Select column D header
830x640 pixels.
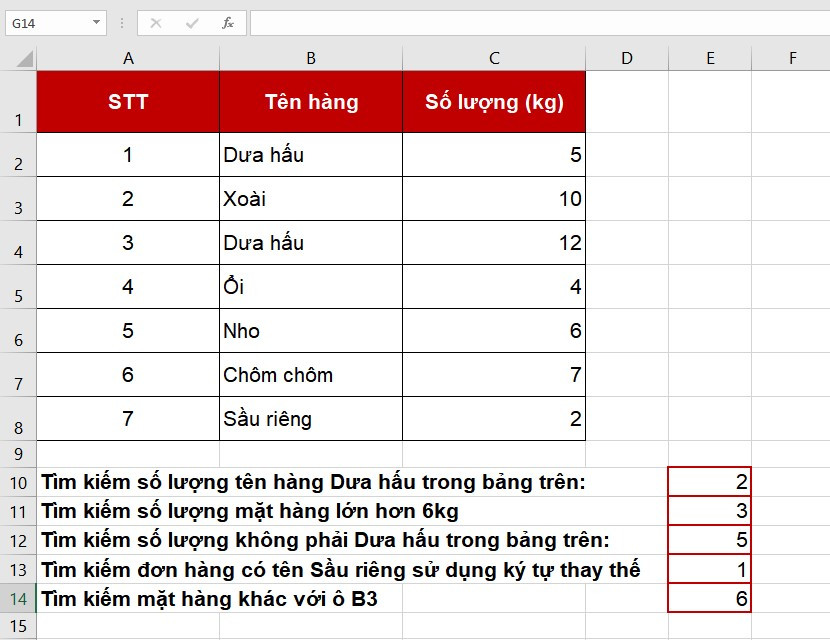coord(627,58)
